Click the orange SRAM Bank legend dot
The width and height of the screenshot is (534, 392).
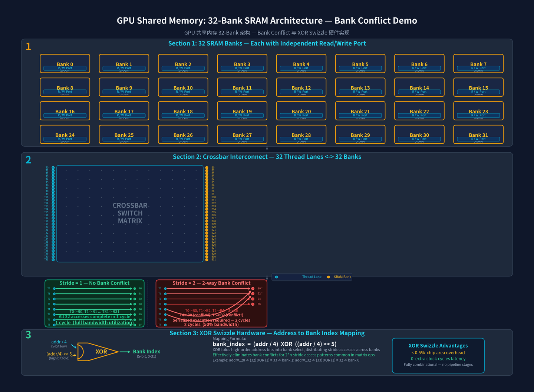tap(328, 277)
